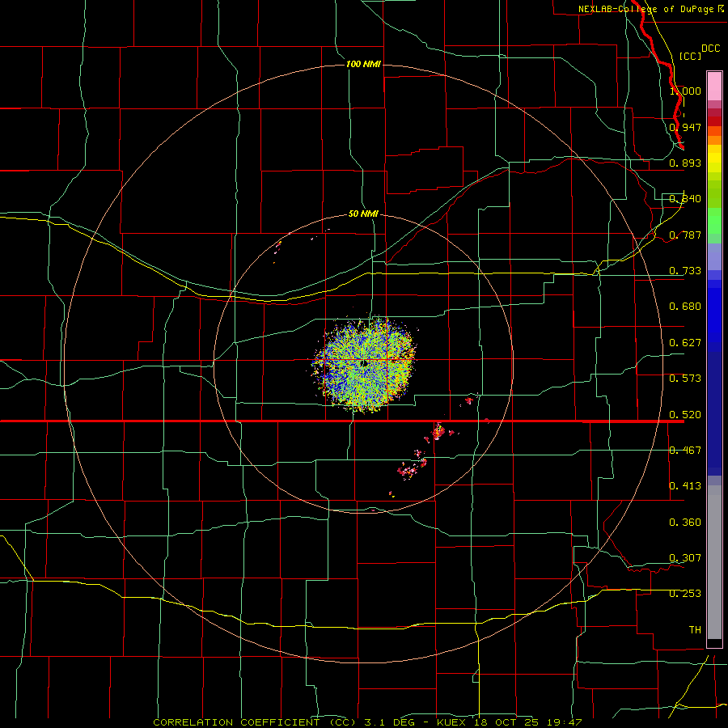The height and width of the screenshot is (728, 728).
Task: Pick the red segment of the color bar
Action: [x=714, y=121]
